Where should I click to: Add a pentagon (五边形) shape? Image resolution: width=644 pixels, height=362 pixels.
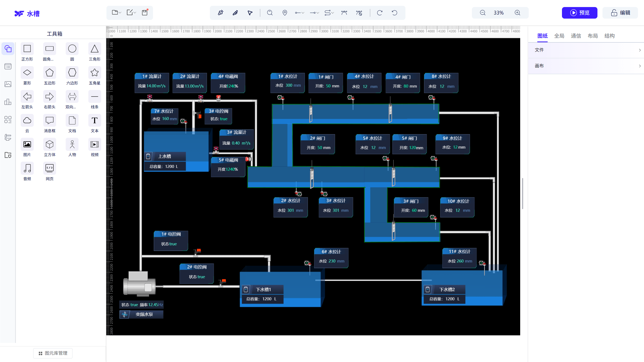[x=50, y=76]
